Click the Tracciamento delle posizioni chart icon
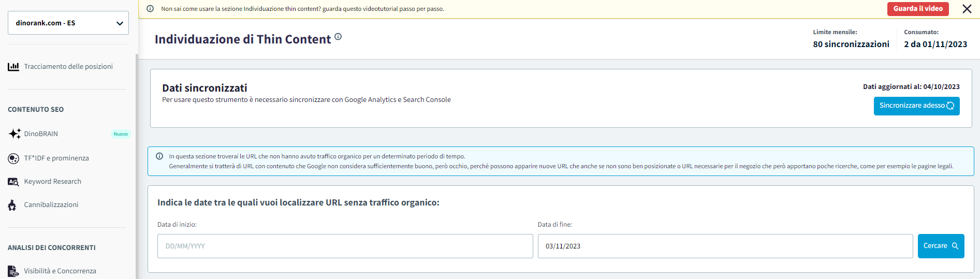Screen dimensions: 980x279 click(x=13, y=67)
